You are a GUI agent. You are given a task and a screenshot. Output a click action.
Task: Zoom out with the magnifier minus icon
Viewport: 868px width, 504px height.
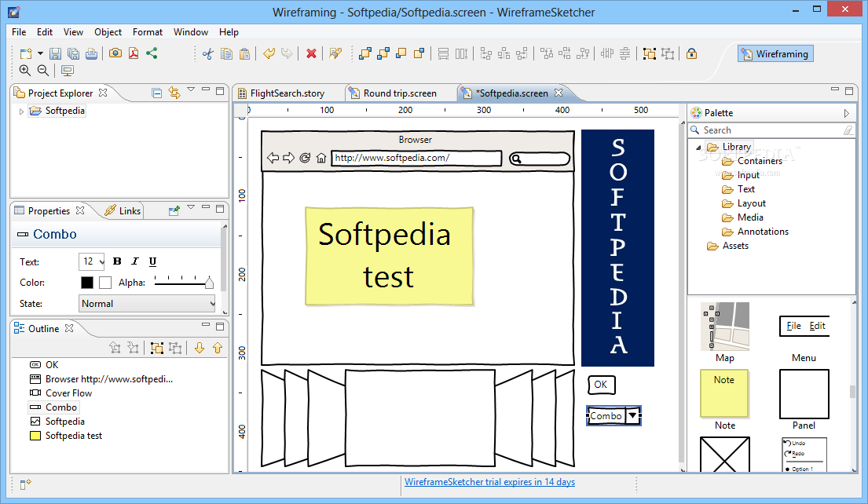pos(42,70)
